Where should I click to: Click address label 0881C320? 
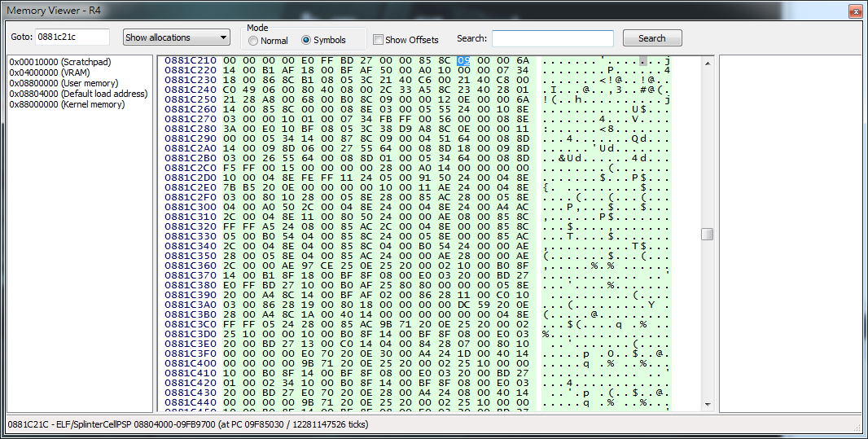pyautogui.click(x=191, y=226)
